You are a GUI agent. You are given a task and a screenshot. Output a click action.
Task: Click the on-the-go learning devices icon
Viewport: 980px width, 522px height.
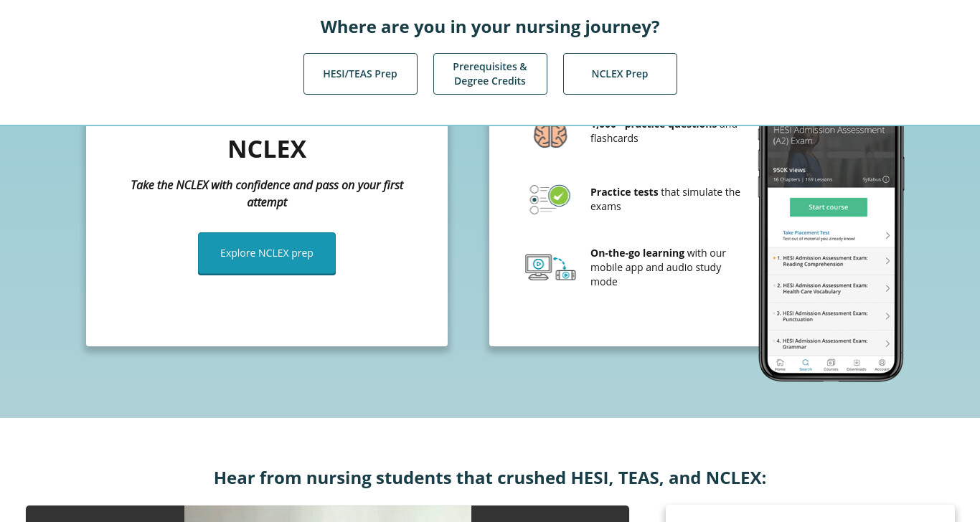(x=550, y=267)
